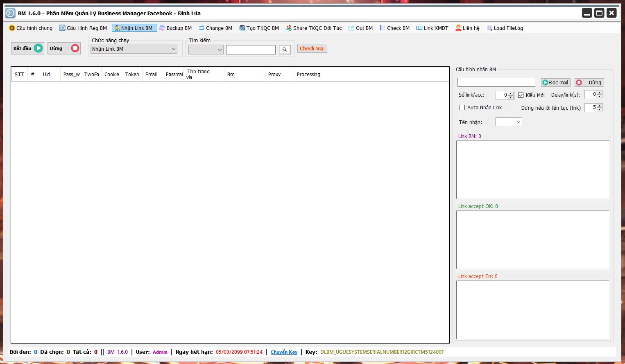The image size is (625, 364).
Task: Open Share TKQC Đối Tác tab
Action: click(x=314, y=28)
